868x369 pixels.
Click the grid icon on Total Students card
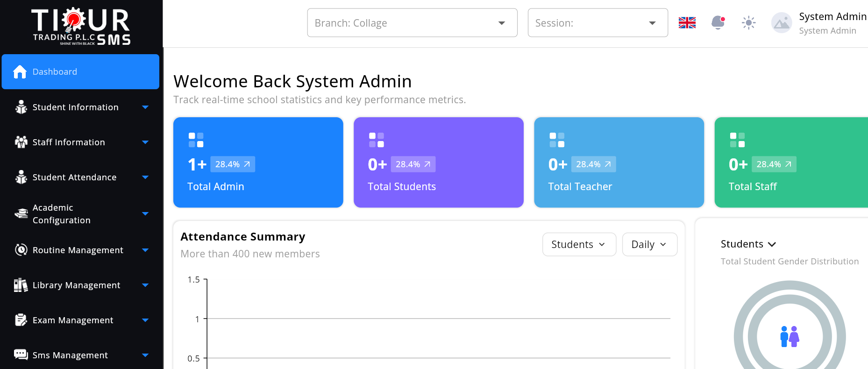click(x=376, y=140)
